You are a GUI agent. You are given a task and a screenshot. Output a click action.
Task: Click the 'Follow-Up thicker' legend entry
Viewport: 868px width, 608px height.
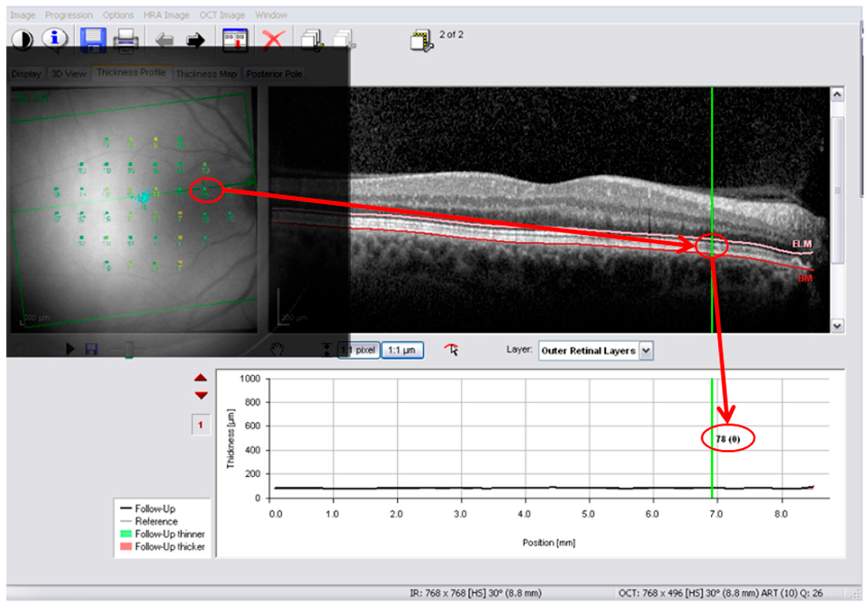[163, 547]
